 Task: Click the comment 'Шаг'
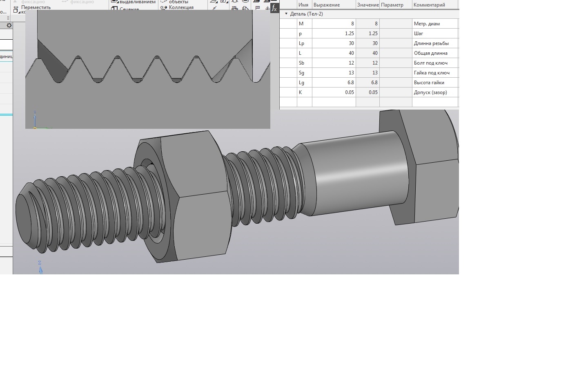coord(419,34)
